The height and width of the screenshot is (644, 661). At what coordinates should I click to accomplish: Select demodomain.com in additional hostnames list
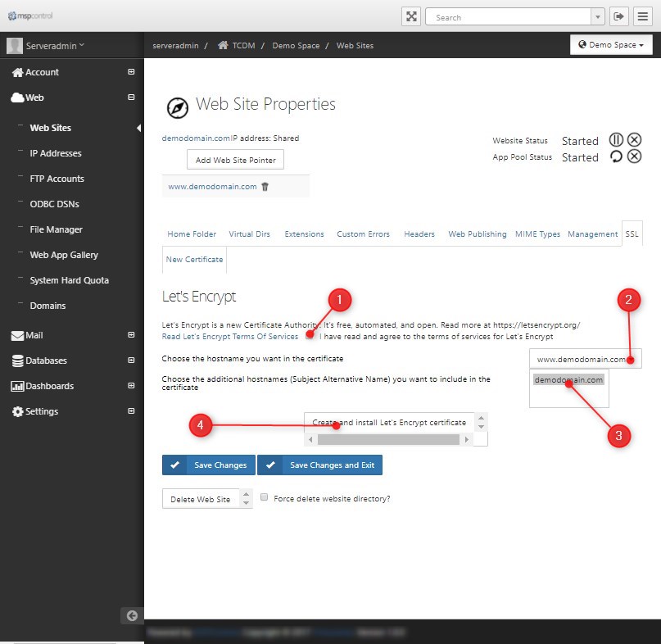pos(568,379)
